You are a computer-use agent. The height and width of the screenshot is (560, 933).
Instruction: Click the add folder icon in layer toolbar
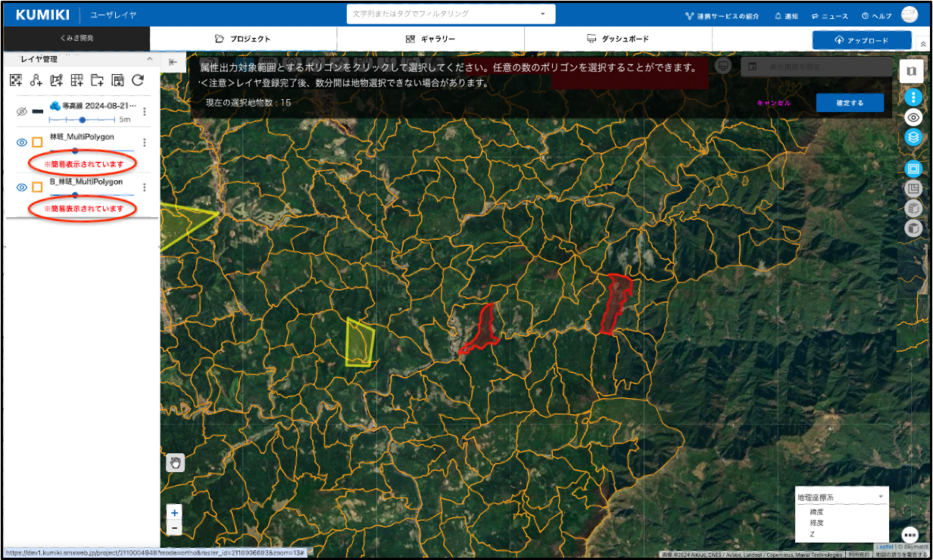pos(97,80)
